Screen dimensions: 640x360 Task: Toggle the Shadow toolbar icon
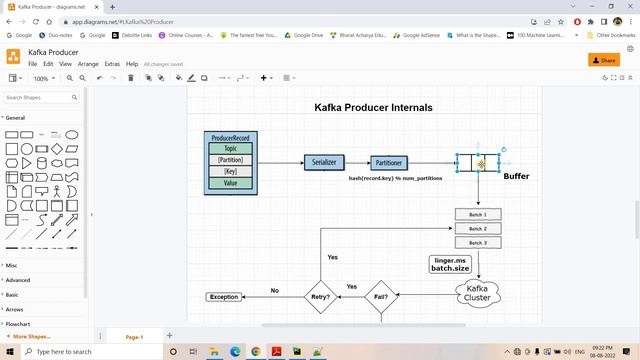click(204, 78)
